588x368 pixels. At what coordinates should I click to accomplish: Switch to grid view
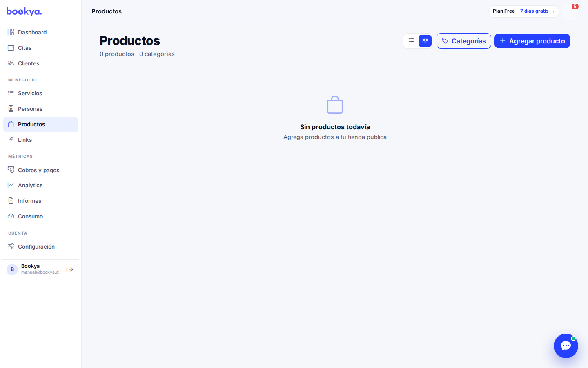pyautogui.click(x=425, y=40)
